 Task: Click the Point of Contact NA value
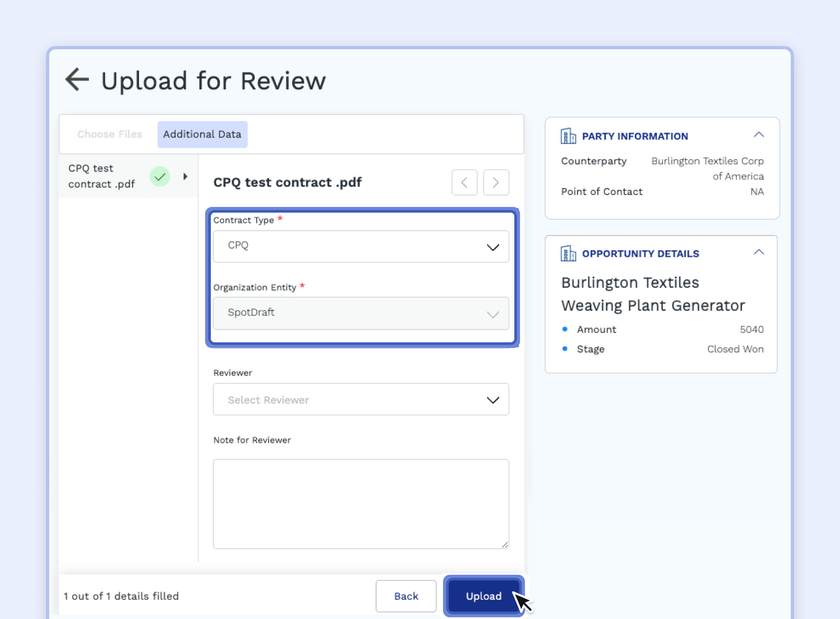[x=757, y=192]
